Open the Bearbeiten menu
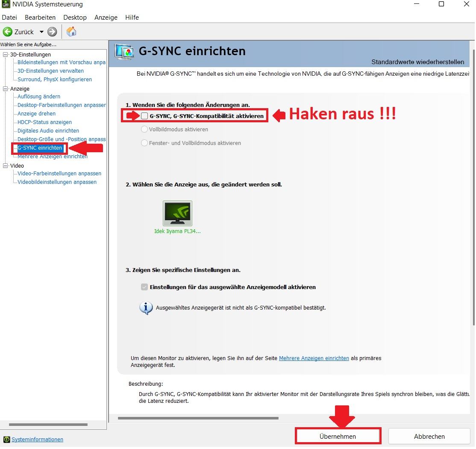 point(40,17)
